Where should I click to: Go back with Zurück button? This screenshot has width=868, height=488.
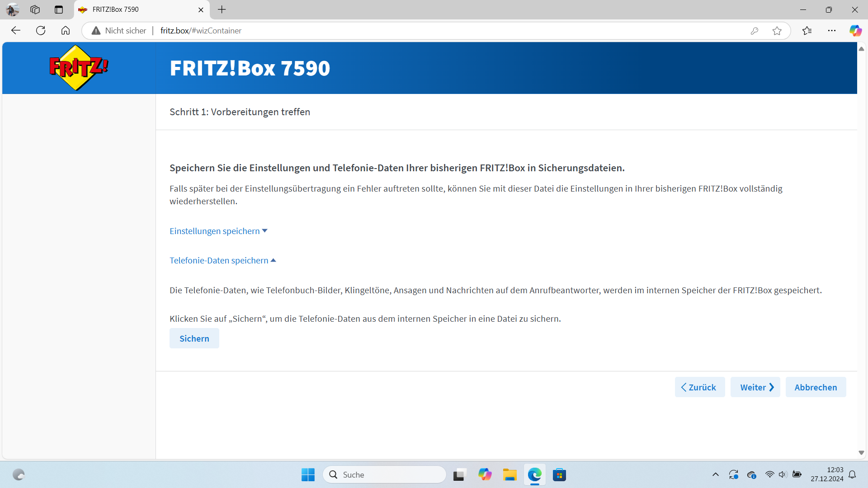coord(699,387)
